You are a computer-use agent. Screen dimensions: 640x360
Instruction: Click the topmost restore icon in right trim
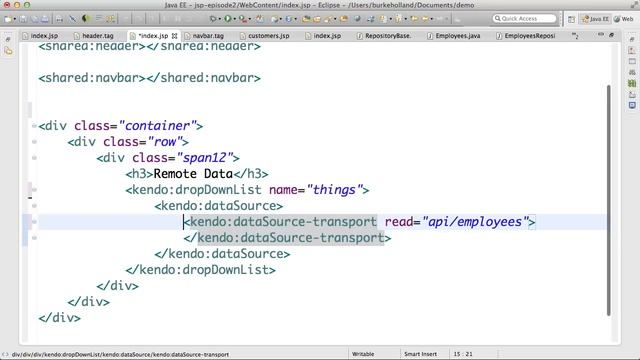click(x=632, y=39)
